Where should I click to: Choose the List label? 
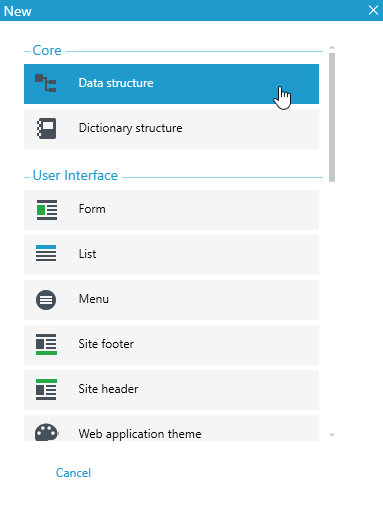pos(87,254)
